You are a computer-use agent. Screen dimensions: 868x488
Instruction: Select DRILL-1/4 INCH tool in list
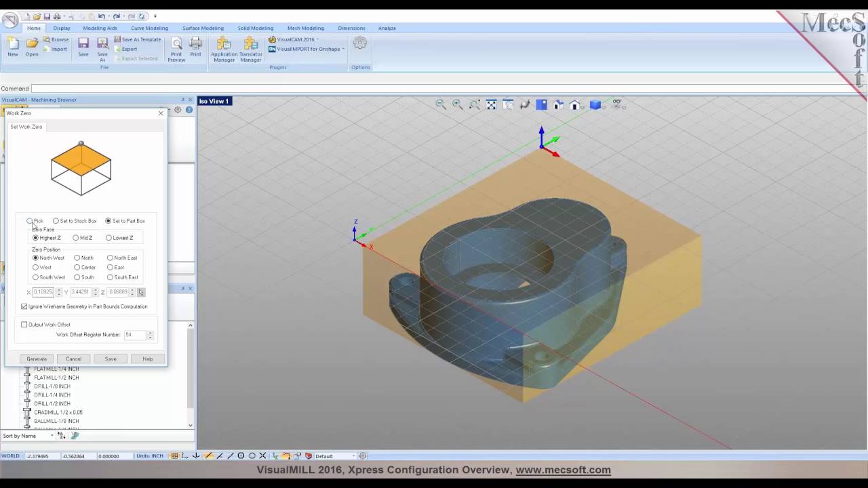point(52,395)
